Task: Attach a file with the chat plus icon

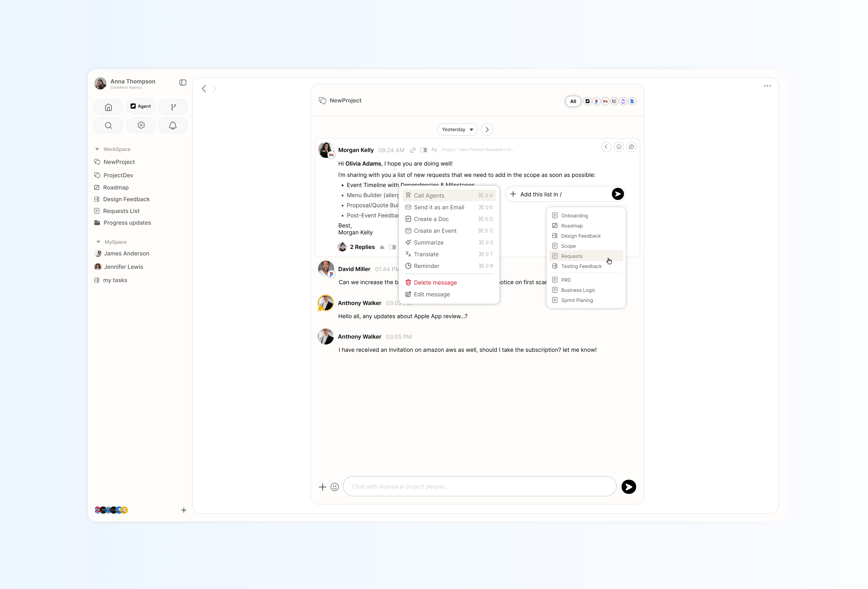Action: click(323, 487)
